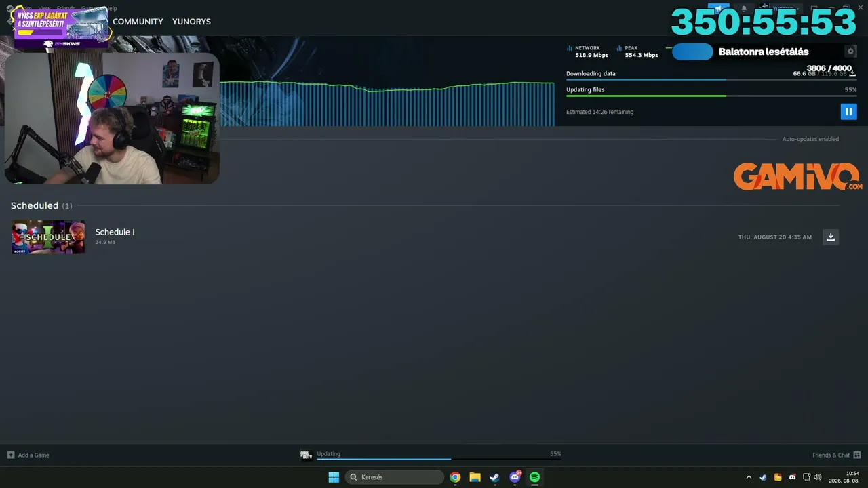
Task: Click the 24.9 MB size text
Action: click(x=105, y=242)
